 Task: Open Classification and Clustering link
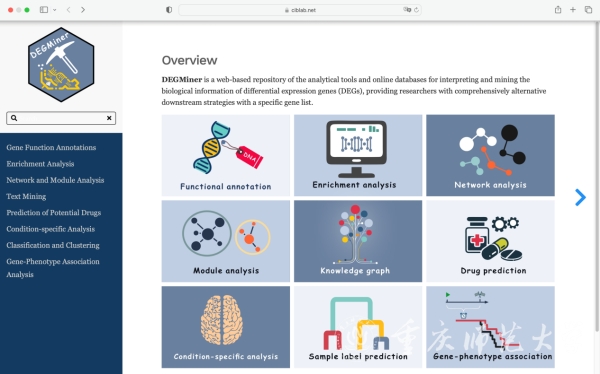(x=53, y=245)
